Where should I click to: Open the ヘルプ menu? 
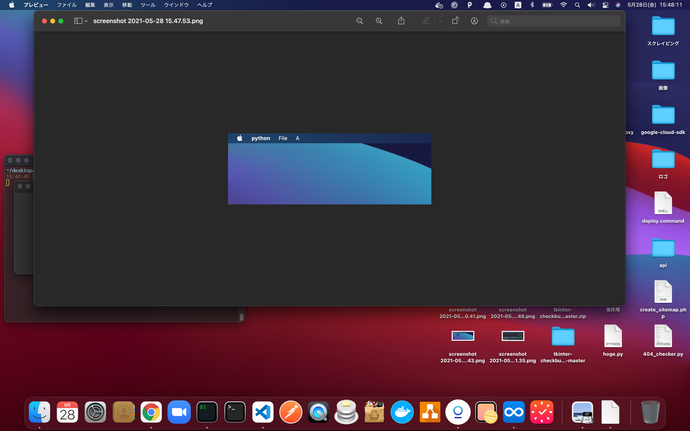(205, 5)
